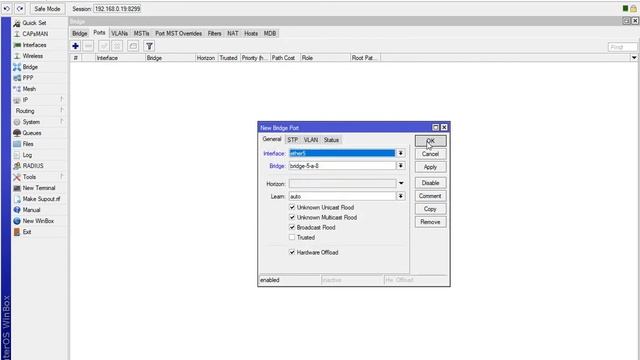
Task: Switch to MSTIs tab
Action: 141,33
